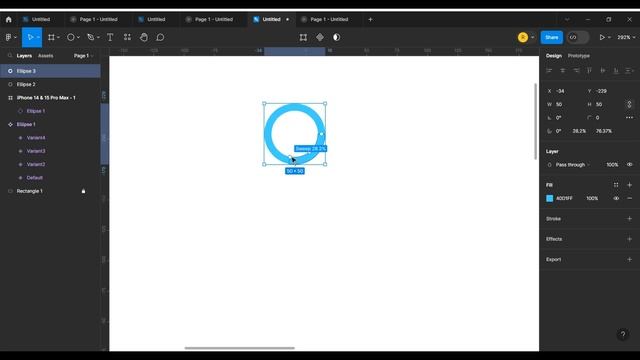Toggle layer visibility eye in Layer section
640x360 pixels.
coord(629,164)
